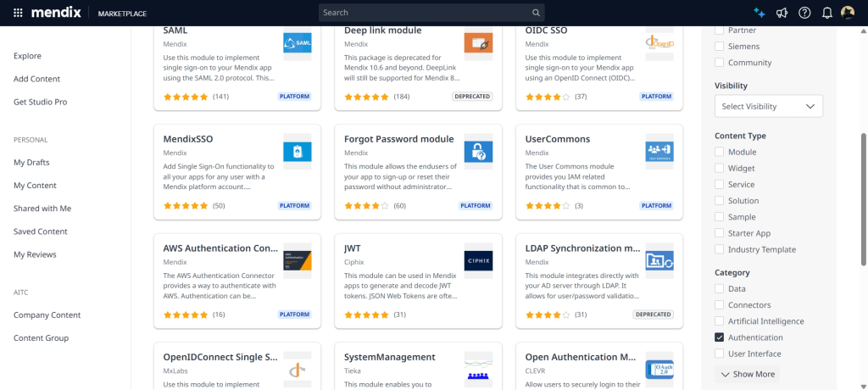Viewport: 868px width, 390px height.
Task: Click the JWT star rating
Action: click(366, 315)
